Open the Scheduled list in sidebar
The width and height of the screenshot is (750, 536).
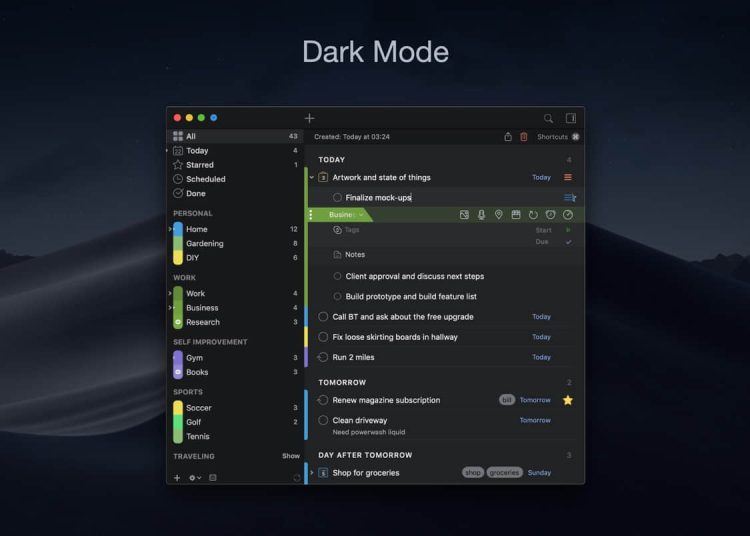point(205,179)
